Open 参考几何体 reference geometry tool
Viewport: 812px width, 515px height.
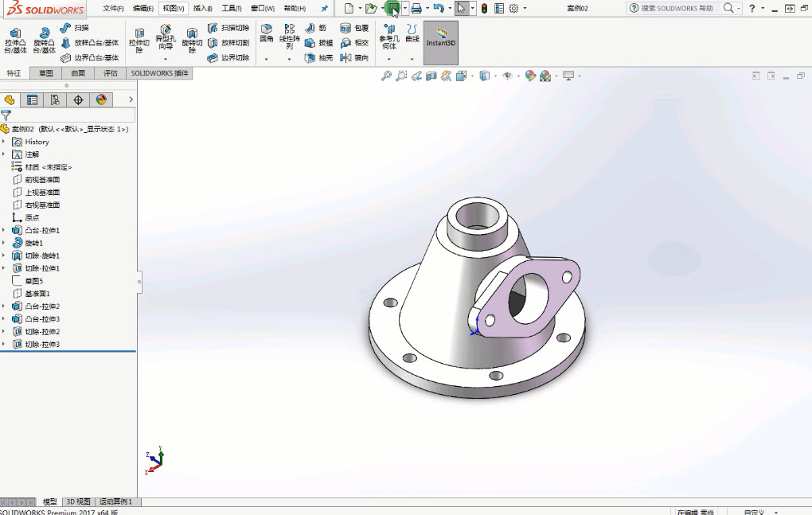click(x=389, y=37)
